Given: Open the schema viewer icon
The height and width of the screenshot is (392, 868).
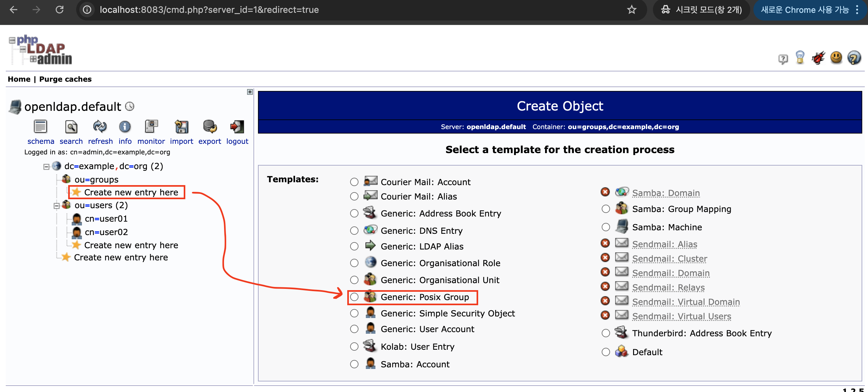Looking at the screenshot, I should (x=40, y=127).
